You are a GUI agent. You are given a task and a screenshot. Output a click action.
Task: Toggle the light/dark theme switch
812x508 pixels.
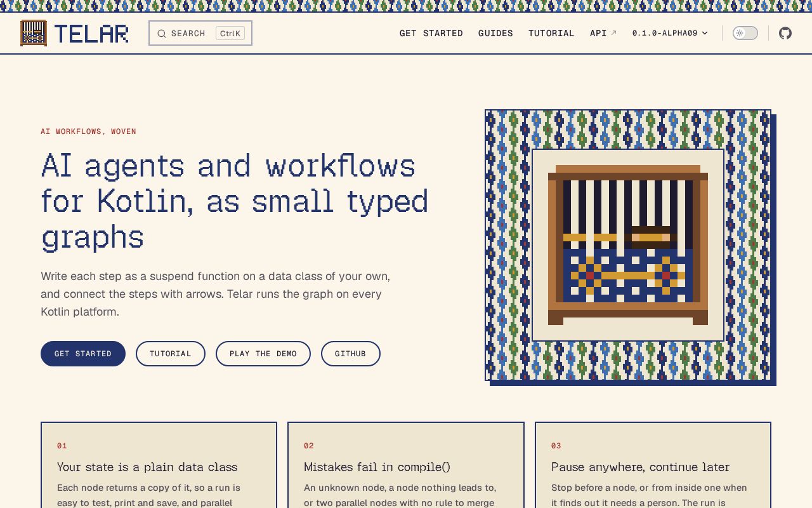(745, 33)
